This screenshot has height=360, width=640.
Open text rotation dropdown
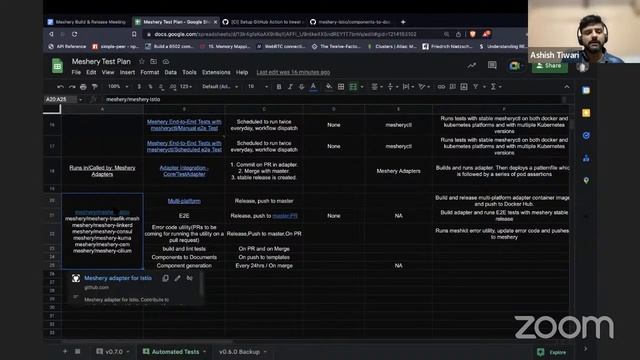coord(424,87)
